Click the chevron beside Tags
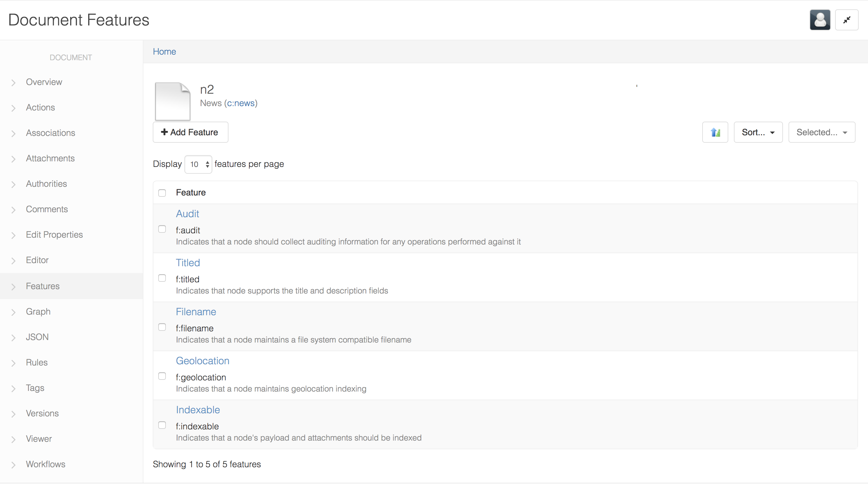868x484 pixels. pos(13,388)
